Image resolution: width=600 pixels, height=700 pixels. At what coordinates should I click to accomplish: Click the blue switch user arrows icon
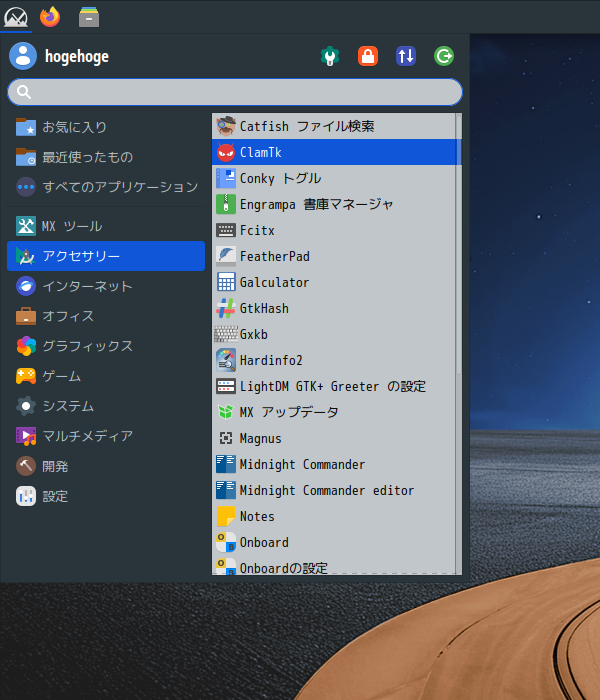coord(406,56)
